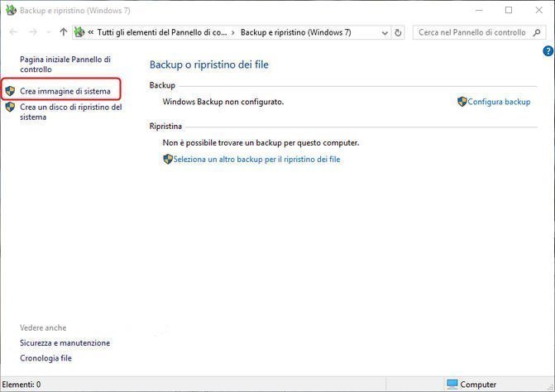
Task: Click shield icon next to Configura backup
Action: coord(462,102)
